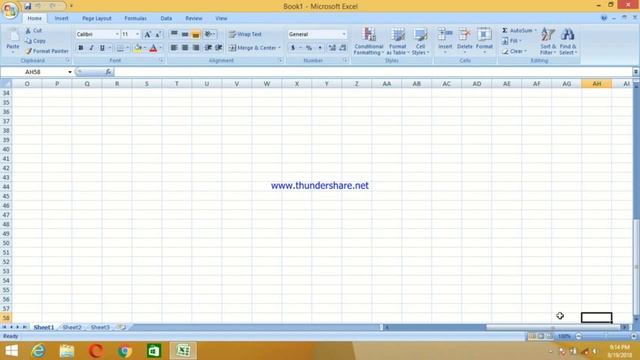Toggle underline formatting
The image size is (640, 360).
(102, 48)
